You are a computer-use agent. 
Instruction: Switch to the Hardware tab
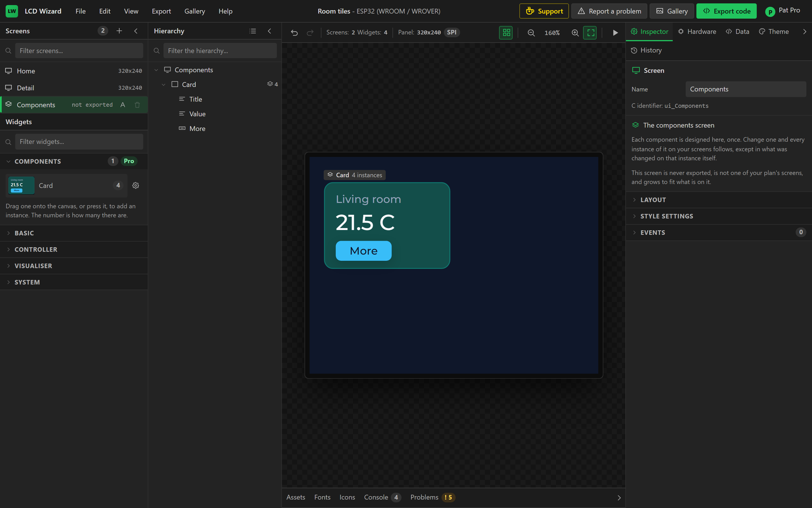(697, 32)
